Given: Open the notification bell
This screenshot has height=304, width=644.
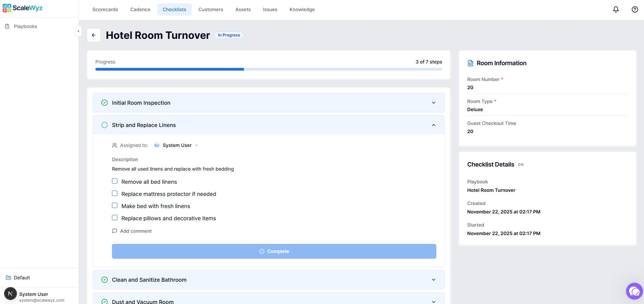Looking at the screenshot, I should 615,9.
